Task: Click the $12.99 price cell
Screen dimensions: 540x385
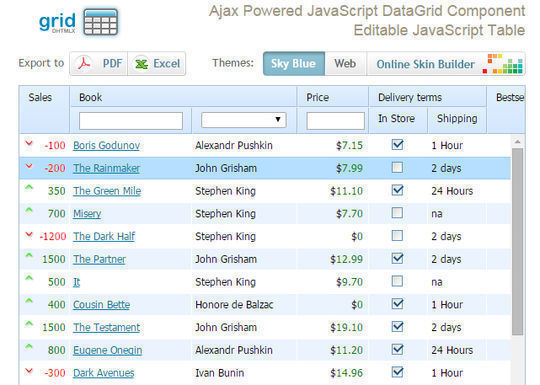Action: (x=346, y=259)
